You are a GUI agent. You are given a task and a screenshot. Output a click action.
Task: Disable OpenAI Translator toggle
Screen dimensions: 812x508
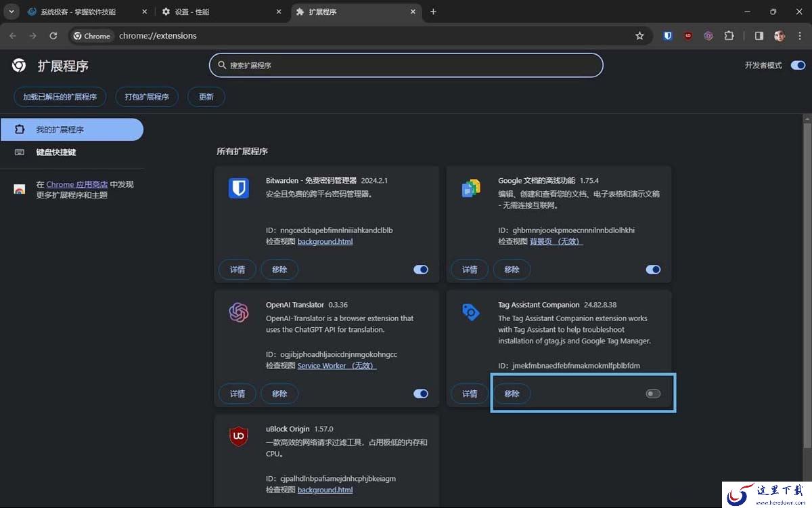click(x=421, y=394)
